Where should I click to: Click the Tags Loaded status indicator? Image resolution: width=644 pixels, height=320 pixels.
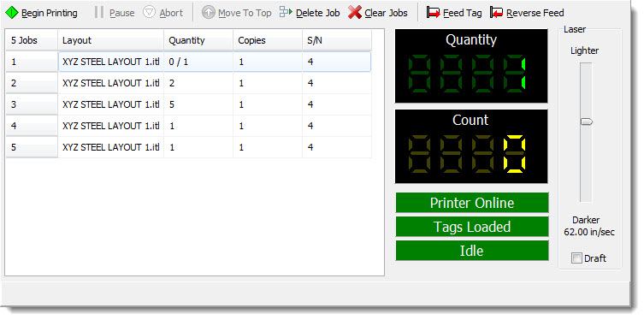coord(472,227)
